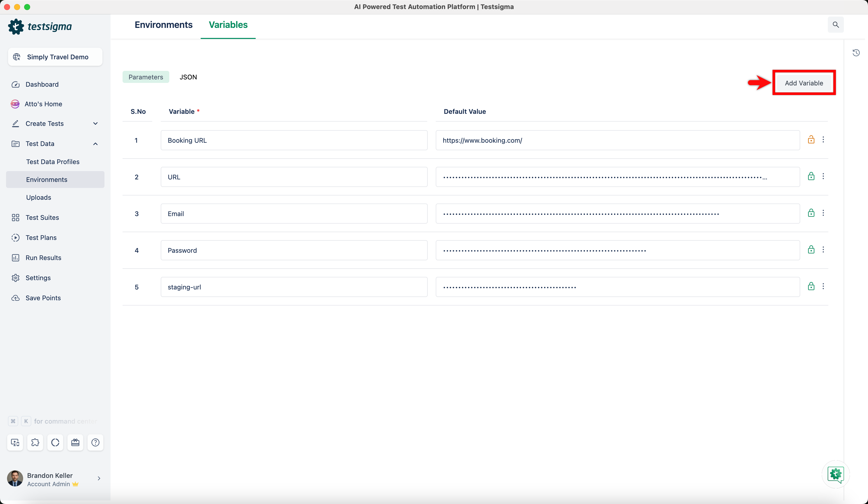The width and height of the screenshot is (868, 504).
Task: Open the JSON tab
Action: pos(188,77)
